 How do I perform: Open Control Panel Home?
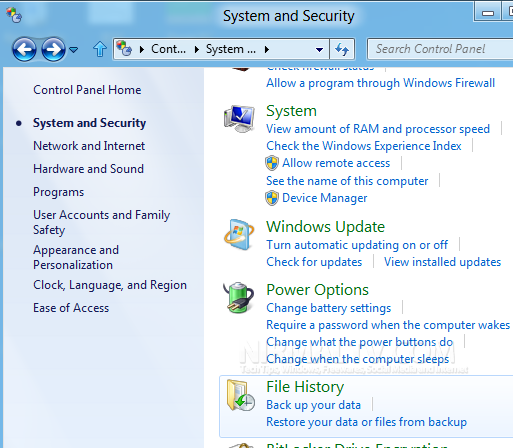pyautogui.click(x=87, y=90)
